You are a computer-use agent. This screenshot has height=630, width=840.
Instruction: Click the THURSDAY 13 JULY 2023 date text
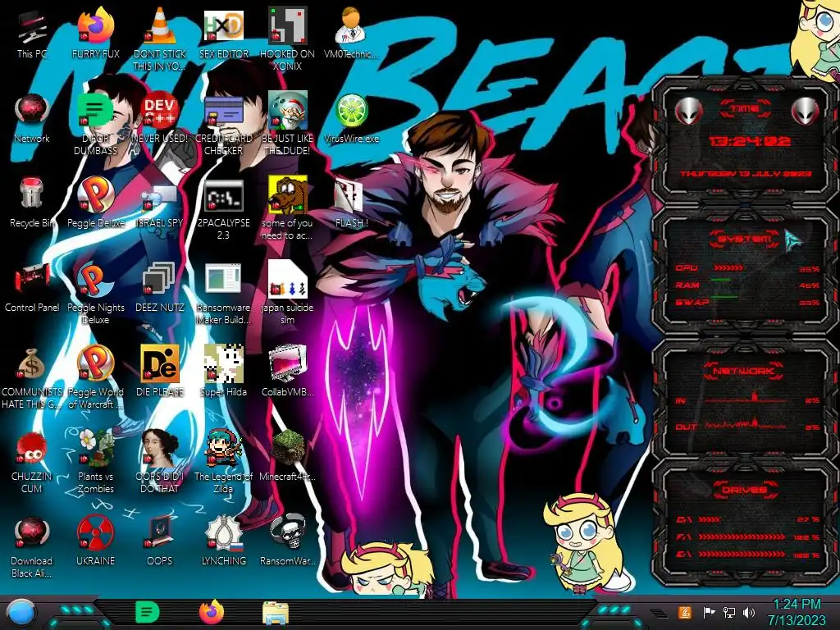746,174
